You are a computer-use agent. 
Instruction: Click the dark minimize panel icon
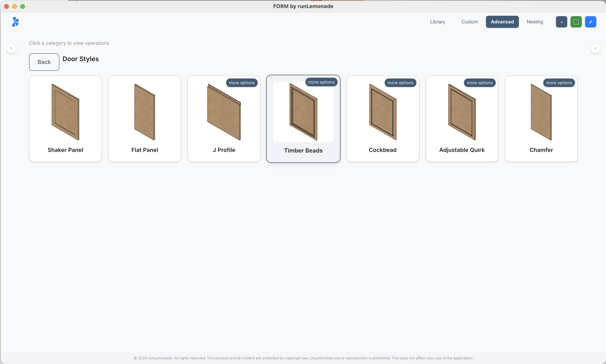pyautogui.click(x=561, y=22)
